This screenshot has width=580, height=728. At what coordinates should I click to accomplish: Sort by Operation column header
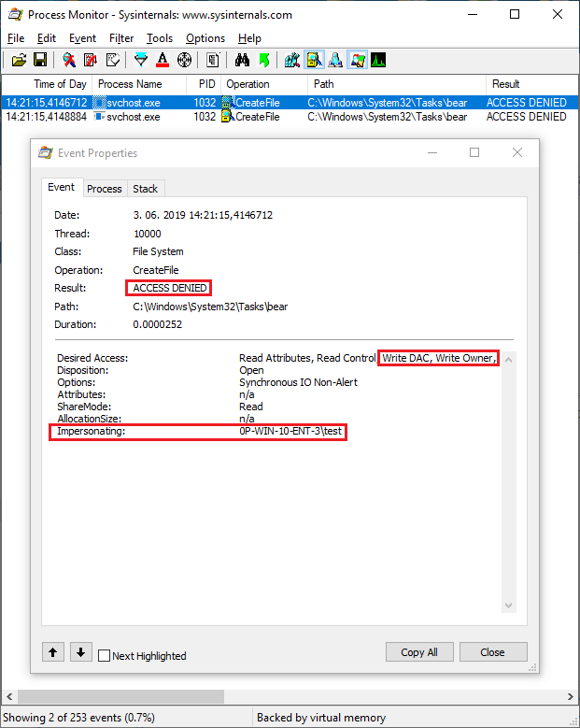[264, 84]
